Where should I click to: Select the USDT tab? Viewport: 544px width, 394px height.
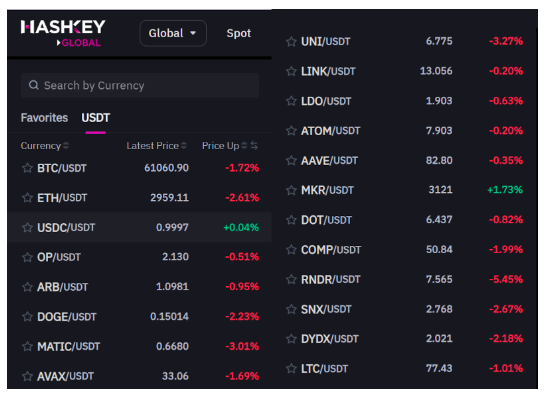point(96,118)
